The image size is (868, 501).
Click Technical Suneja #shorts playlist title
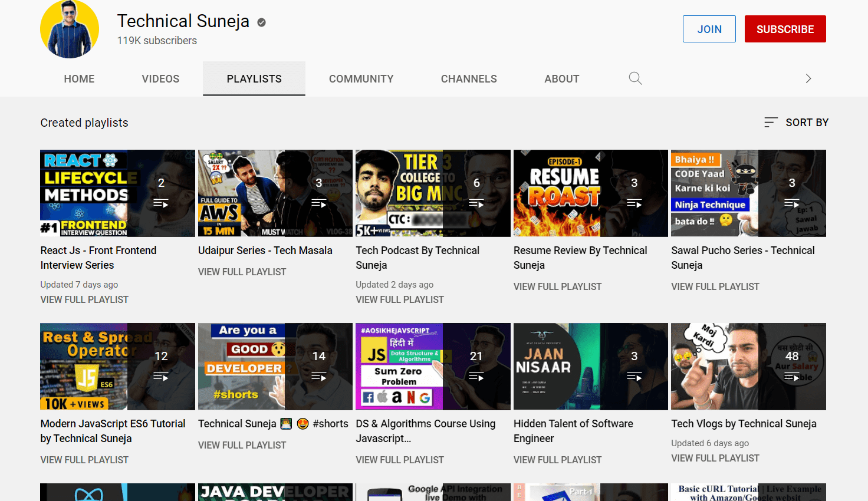click(273, 424)
